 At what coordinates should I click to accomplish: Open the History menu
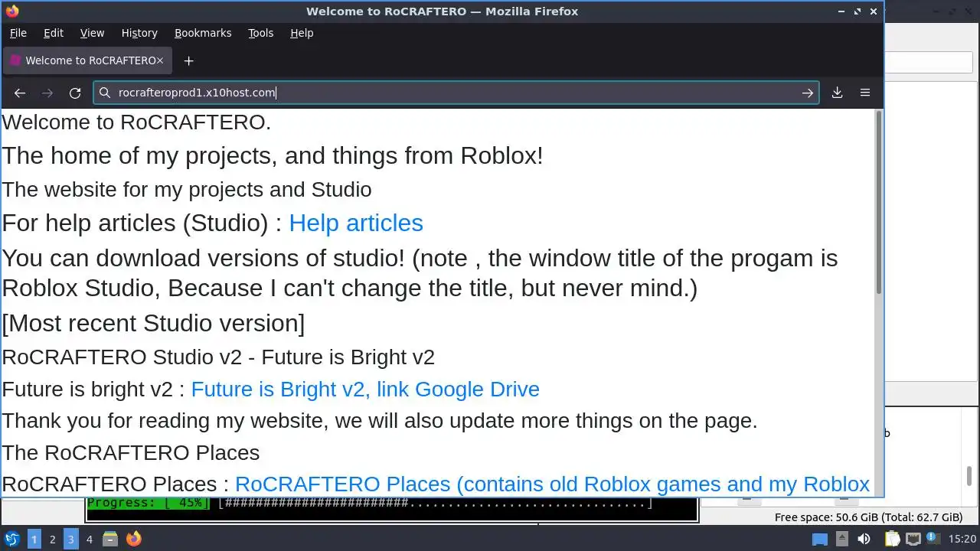click(x=139, y=33)
